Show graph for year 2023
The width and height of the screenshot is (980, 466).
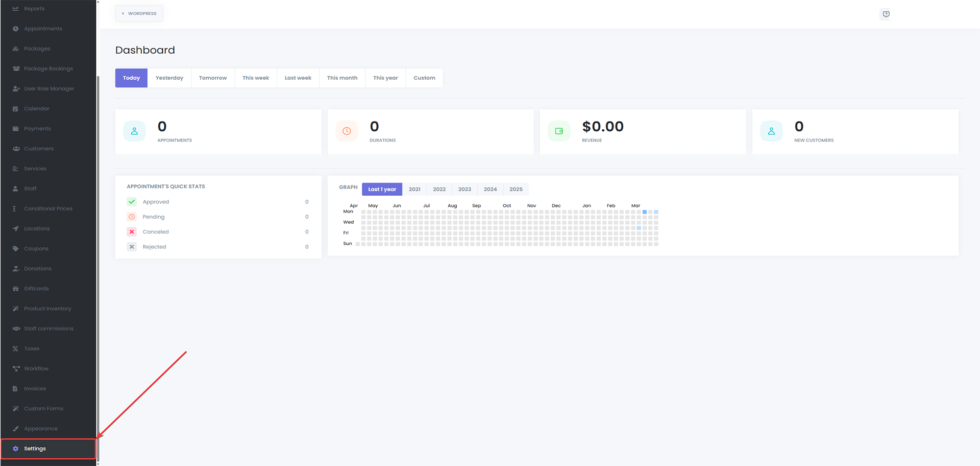[x=464, y=190]
